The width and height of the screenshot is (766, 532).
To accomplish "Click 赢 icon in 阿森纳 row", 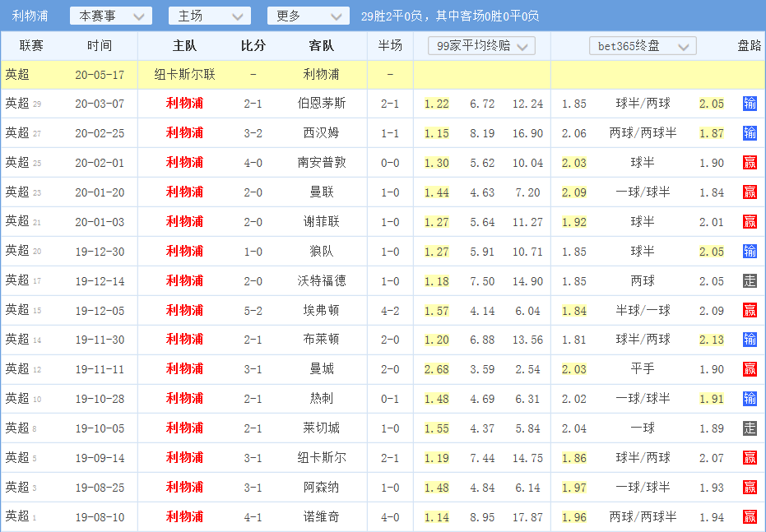I will point(750,487).
